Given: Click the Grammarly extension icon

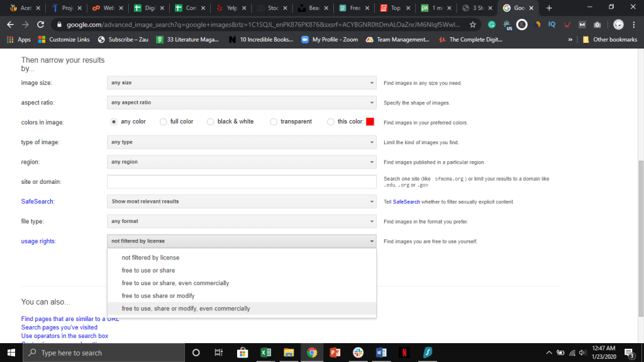Looking at the screenshot, I should pos(492,25).
